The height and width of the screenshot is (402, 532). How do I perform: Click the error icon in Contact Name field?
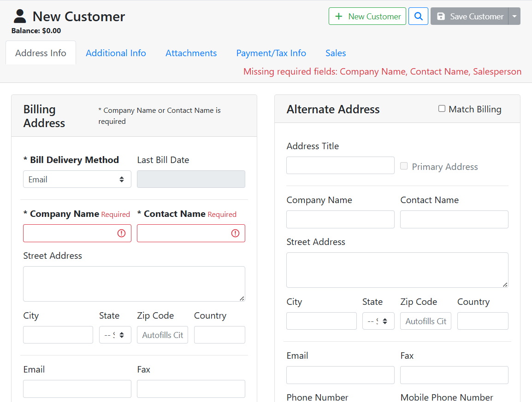click(235, 233)
